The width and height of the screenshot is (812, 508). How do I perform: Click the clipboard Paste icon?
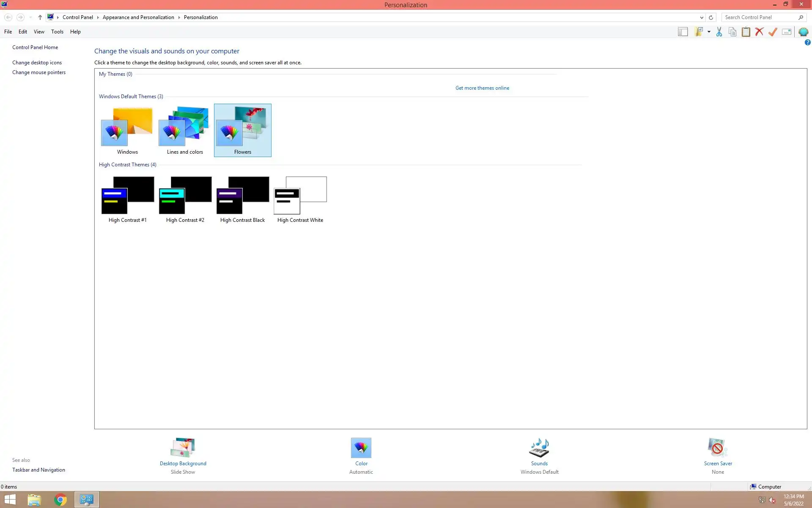(746, 32)
